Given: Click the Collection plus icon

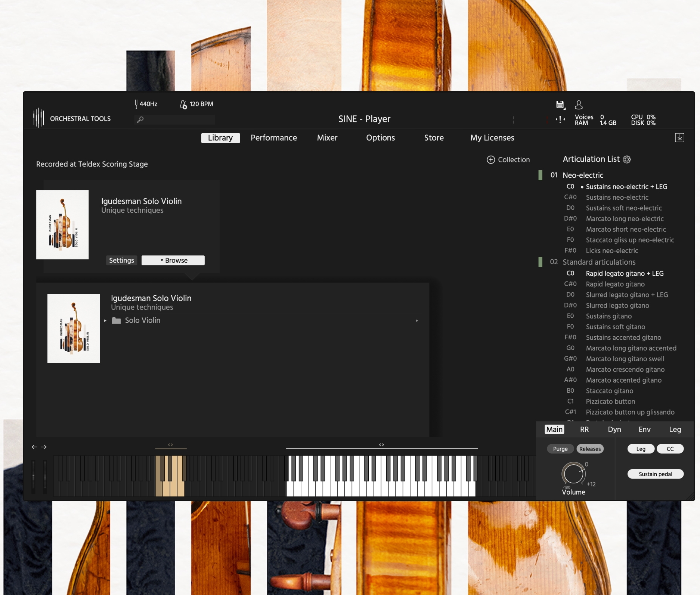Looking at the screenshot, I should coord(490,160).
